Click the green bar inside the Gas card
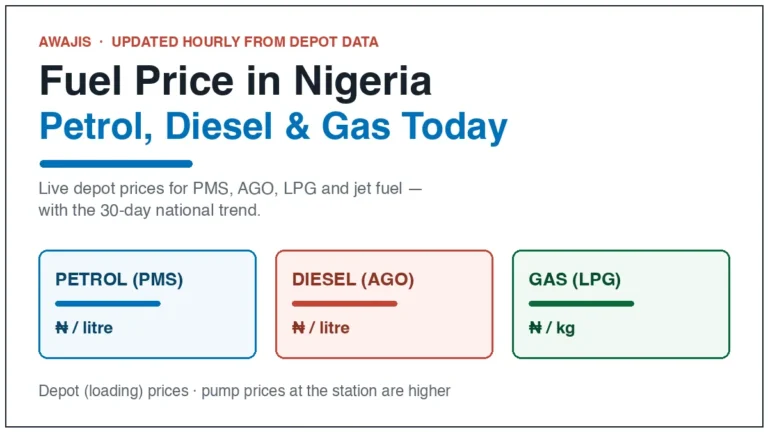This screenshot has height=432, width=768. pyautogui.click(x=581, y=304)
